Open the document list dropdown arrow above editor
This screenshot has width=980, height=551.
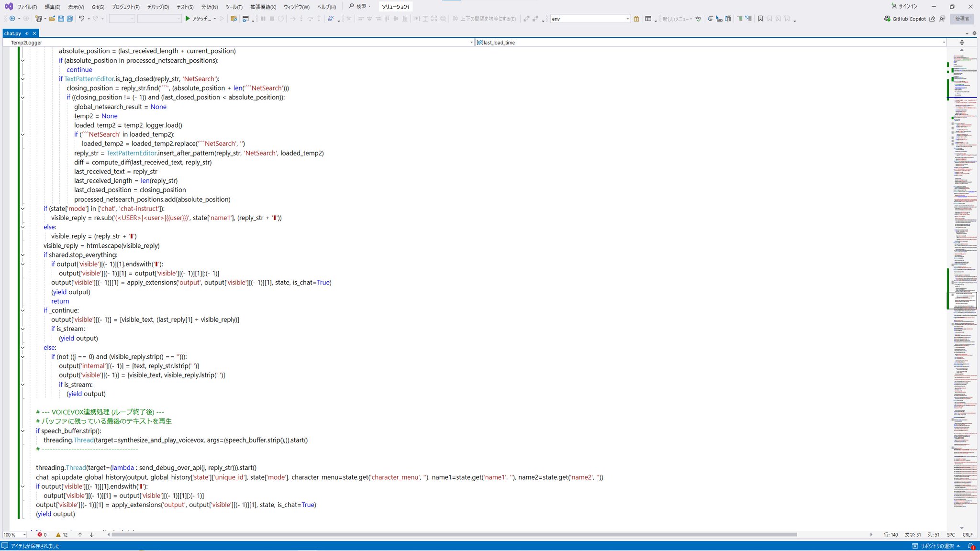click(x=967, y=33)
